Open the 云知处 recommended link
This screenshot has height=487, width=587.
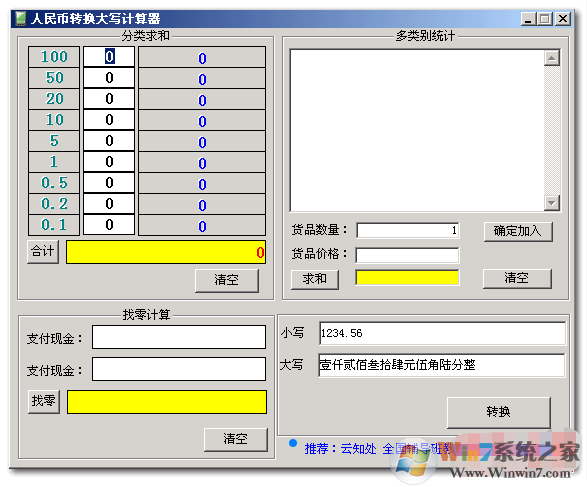pos(358,448)
